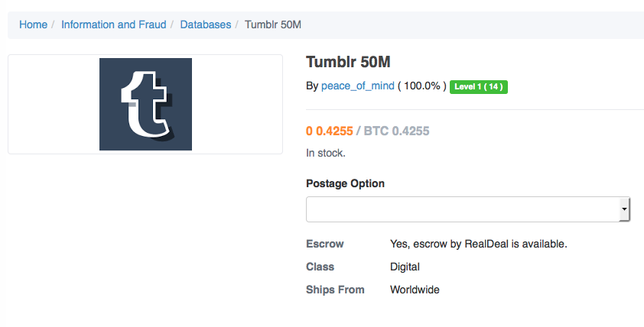Click the Escrow label
The width and height of the screenshot is (644, 327).
pyautogui.click(x=325, y=244)
